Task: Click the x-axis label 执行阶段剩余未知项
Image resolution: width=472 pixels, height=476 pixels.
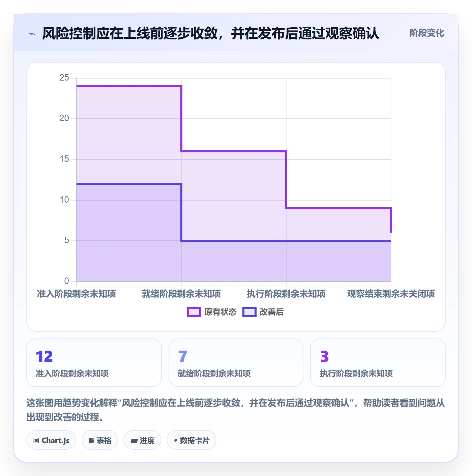Action: click(x=286, y=294)
